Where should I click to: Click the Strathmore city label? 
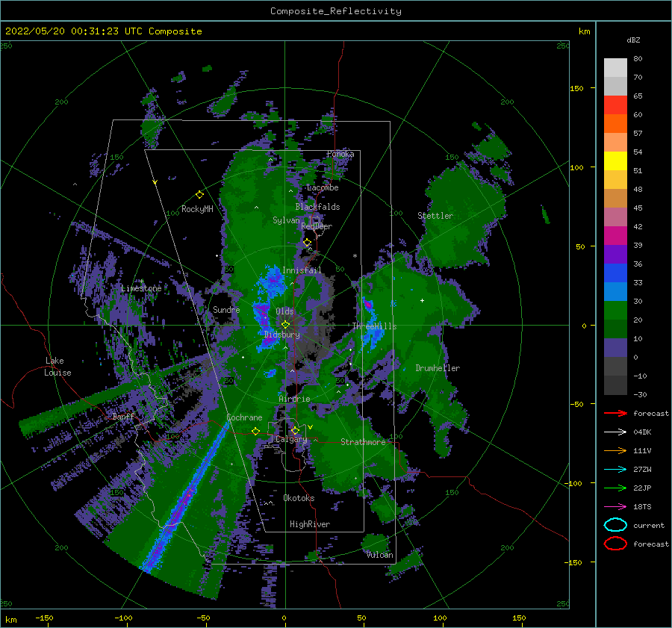363,442
